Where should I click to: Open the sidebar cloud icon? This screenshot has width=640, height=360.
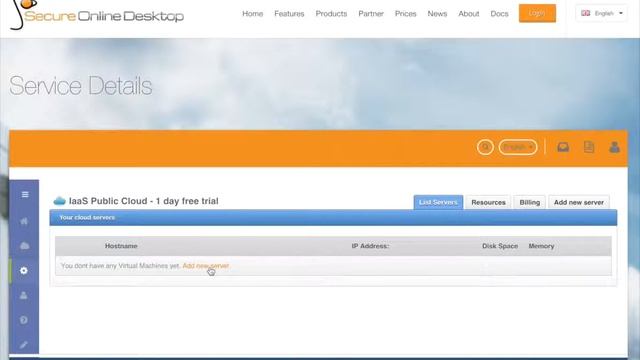(24, 246)
